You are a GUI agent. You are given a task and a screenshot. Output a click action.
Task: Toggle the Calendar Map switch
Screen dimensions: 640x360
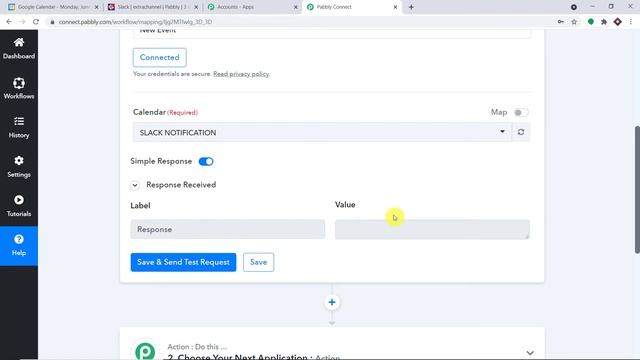tap(521, 112)
